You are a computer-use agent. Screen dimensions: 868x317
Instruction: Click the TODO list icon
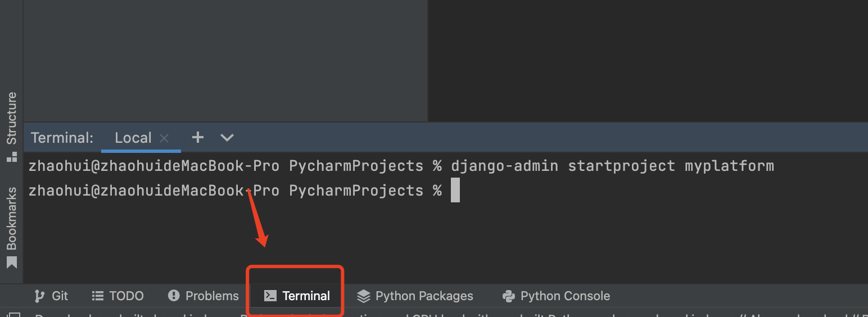pos(98,296)
